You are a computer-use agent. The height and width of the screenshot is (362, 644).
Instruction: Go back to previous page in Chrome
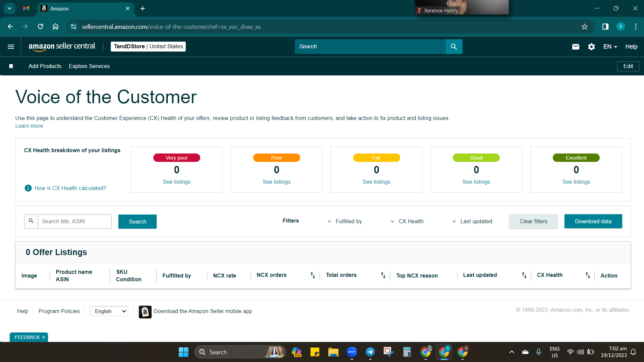(10, 26)
